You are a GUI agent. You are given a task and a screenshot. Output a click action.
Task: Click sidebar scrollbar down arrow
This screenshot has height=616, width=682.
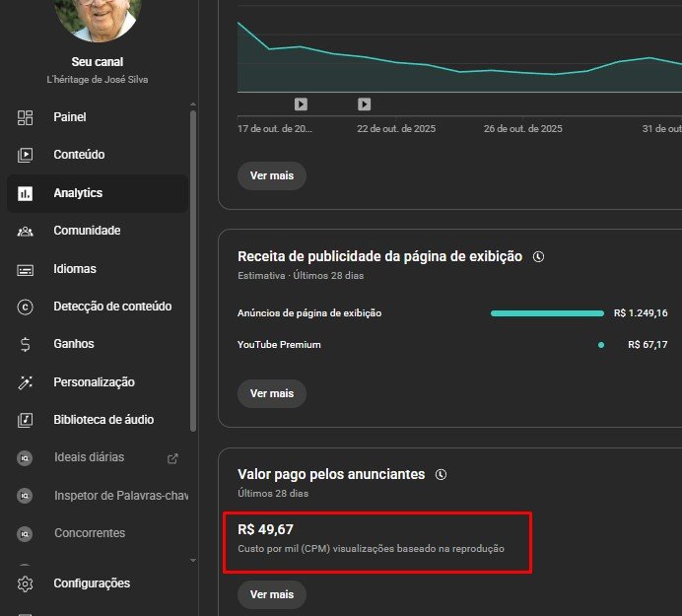point(193,561)
